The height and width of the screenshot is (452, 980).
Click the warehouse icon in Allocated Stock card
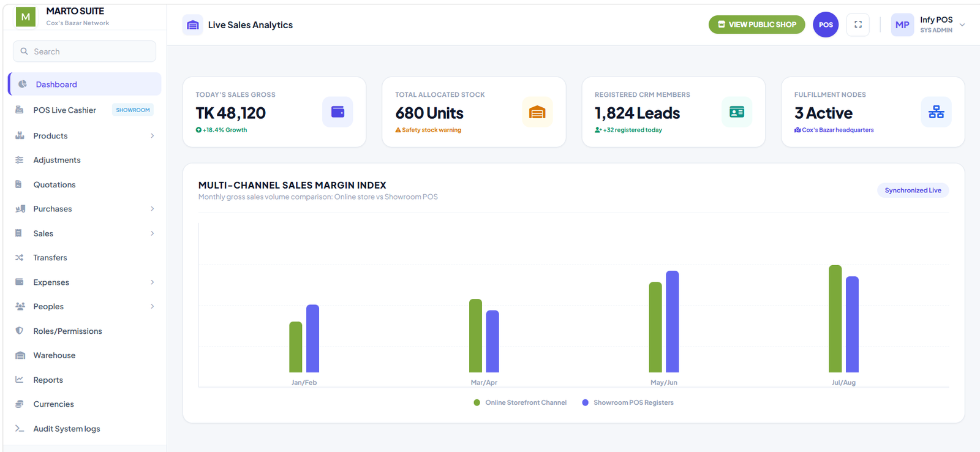point(537,112)
